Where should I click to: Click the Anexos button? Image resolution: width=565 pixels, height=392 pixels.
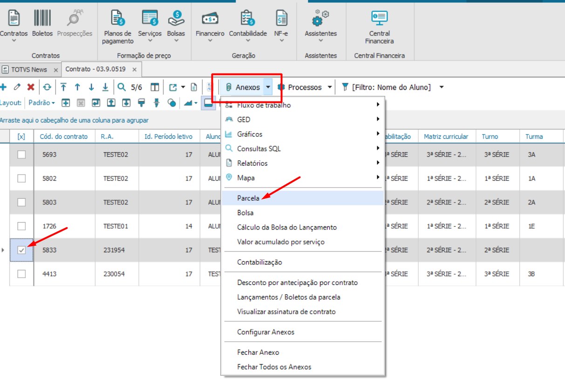[x=243, y=87]
